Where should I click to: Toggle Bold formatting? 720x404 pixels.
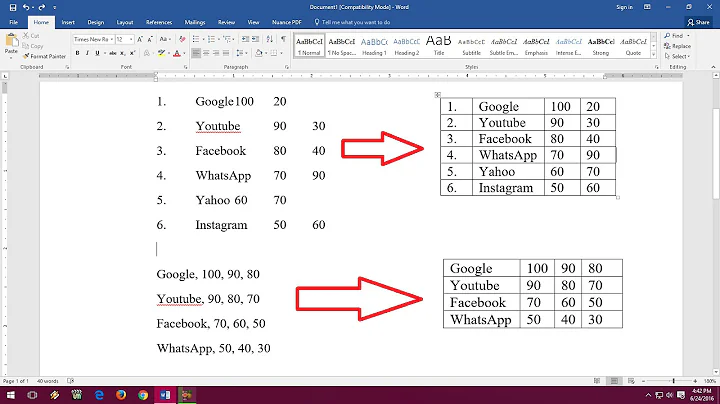coord(78,53)
